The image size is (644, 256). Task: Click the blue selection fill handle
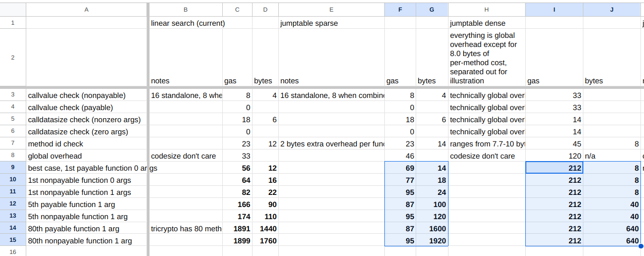[641, 246]
